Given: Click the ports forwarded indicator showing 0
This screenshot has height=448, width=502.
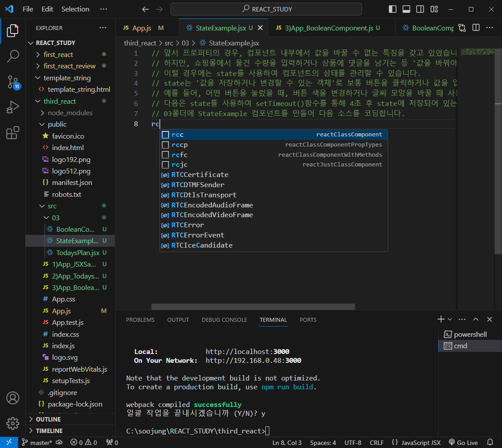Looking at the screenshot, I should [x=112, y=443].
